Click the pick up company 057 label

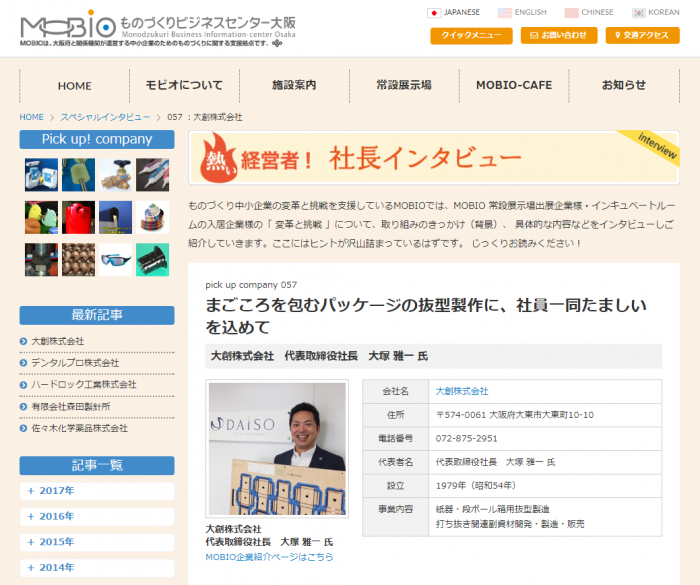point(251,285)
